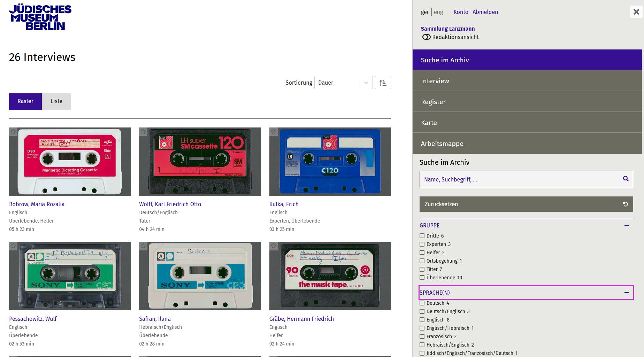644x357 pixels.
Task: Click the Jüdisches Museum Berlin logo
Action: [40, 17]
